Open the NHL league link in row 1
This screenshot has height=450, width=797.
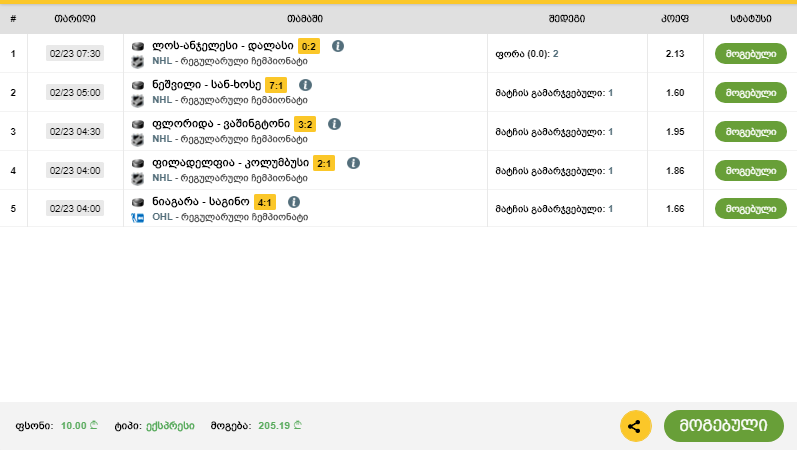[162, 61]
